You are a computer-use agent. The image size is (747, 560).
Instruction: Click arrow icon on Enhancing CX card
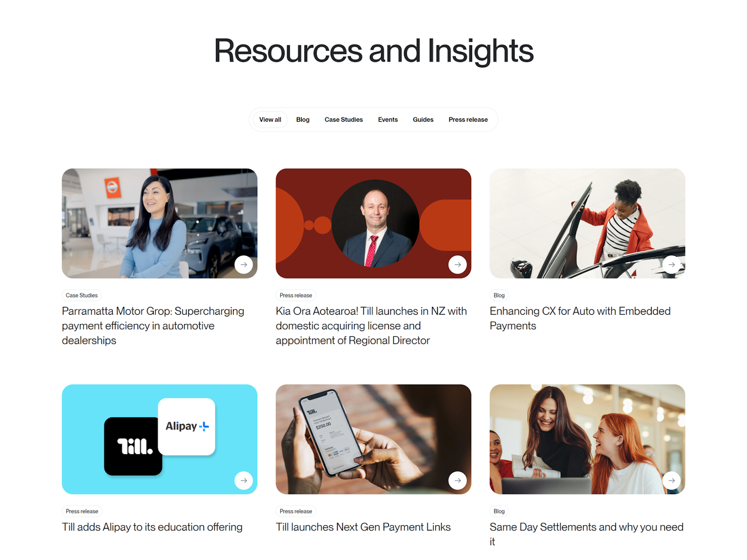tap(672, 265)
